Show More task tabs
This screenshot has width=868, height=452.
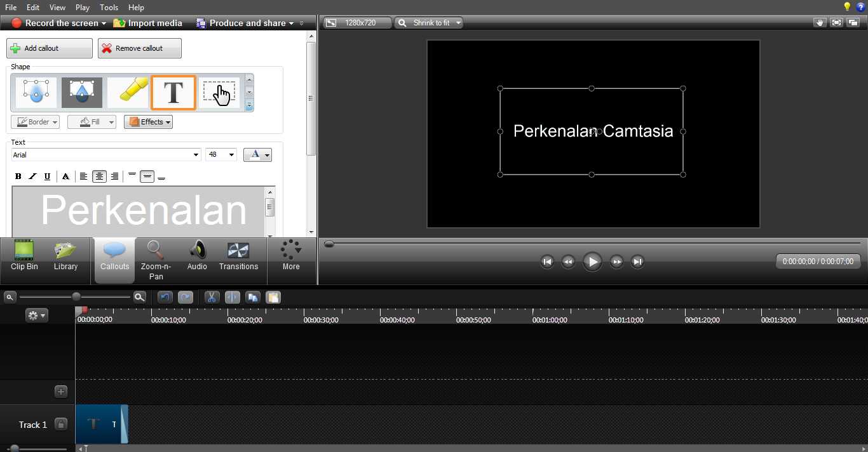click(x=291, y=256)
